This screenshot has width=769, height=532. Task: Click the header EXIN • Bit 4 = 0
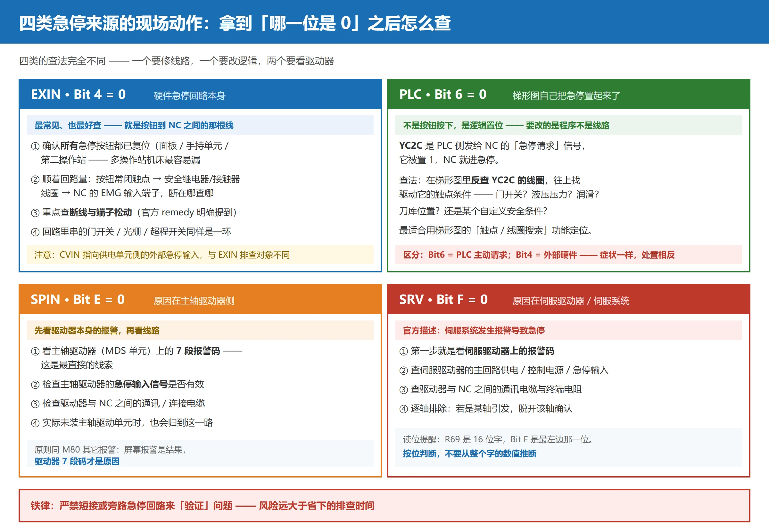click(78, 94)
